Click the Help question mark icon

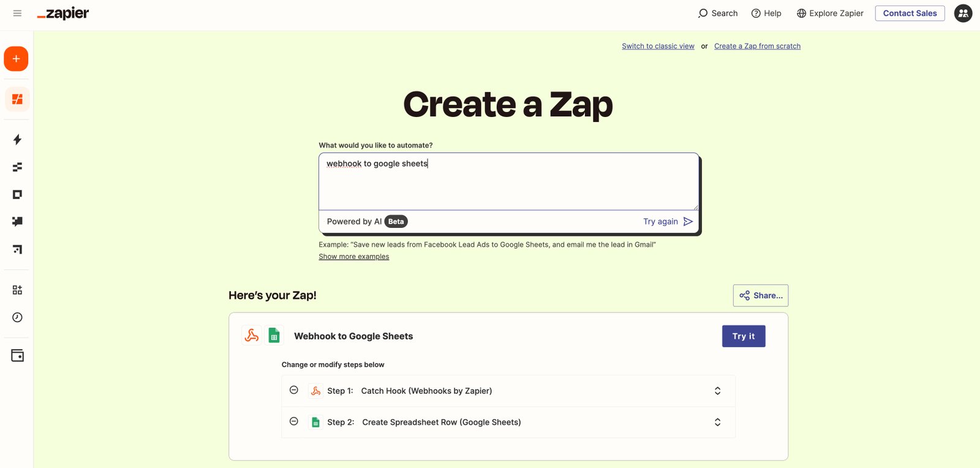coord(756,13)
